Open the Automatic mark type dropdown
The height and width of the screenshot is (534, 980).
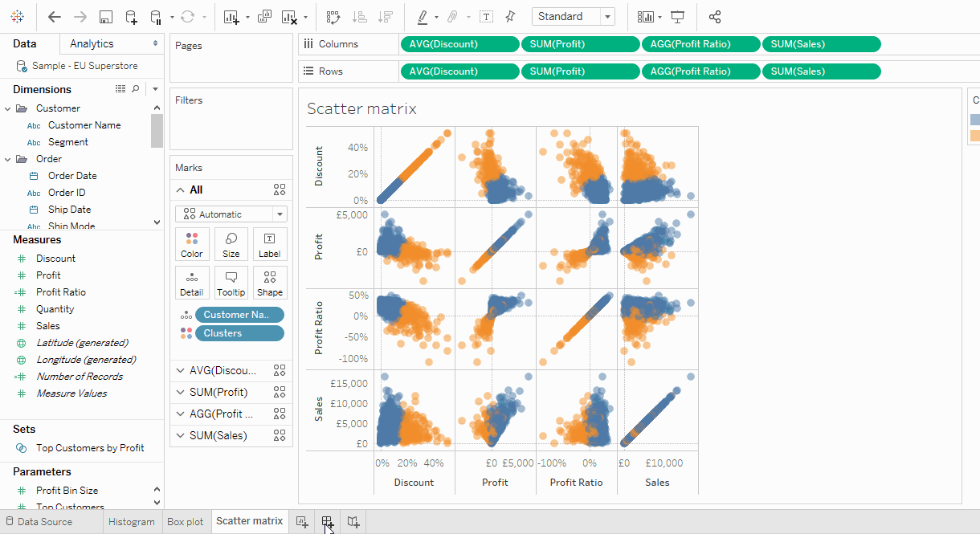[x=231, y=214]
